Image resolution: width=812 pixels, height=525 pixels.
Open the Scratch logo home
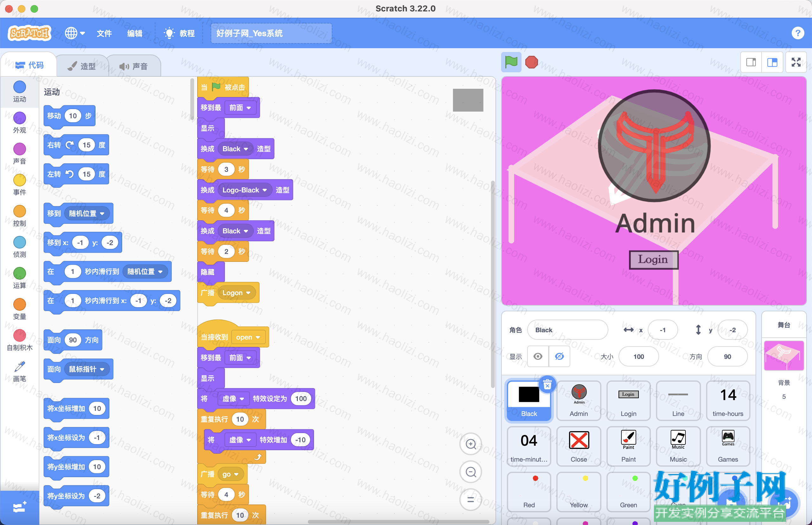[x=29, y=33]
